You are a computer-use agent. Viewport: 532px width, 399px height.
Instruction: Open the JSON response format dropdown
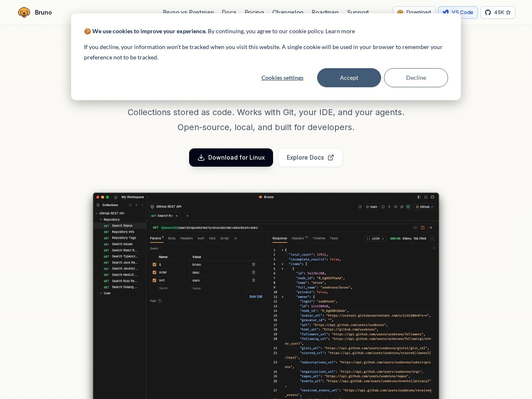[x=375, y=239]
